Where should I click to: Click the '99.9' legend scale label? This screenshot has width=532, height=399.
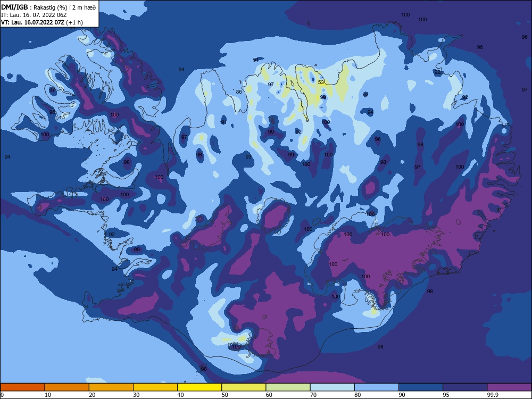point(492,395)
